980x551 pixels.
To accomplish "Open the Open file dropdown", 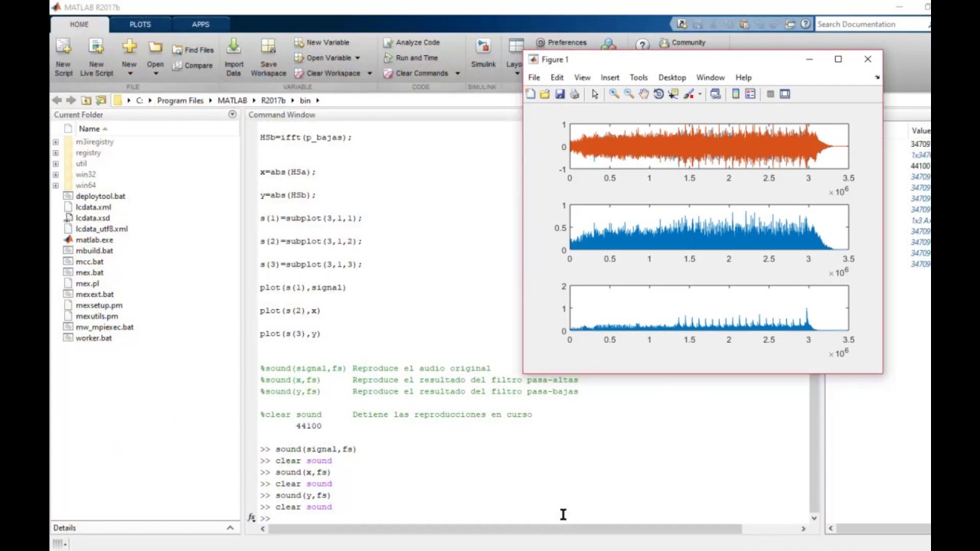I will pyautogui.click(x=155, y=57).
